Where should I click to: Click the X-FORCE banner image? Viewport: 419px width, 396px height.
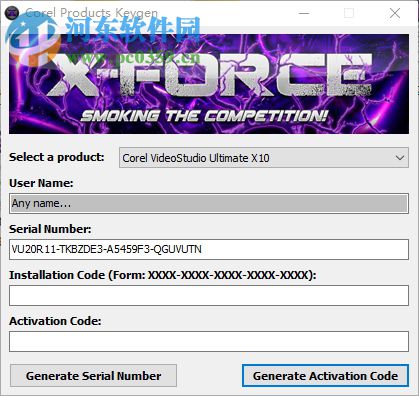tap(209, 84)
